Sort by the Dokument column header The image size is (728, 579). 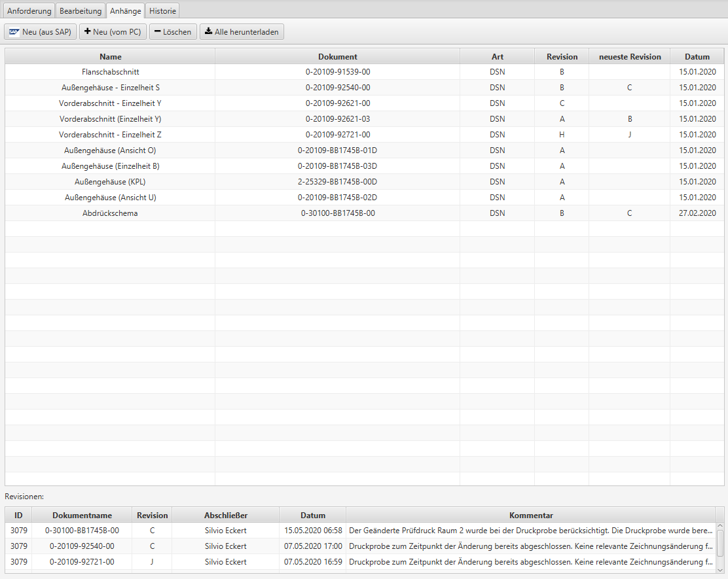pos(337,57)
